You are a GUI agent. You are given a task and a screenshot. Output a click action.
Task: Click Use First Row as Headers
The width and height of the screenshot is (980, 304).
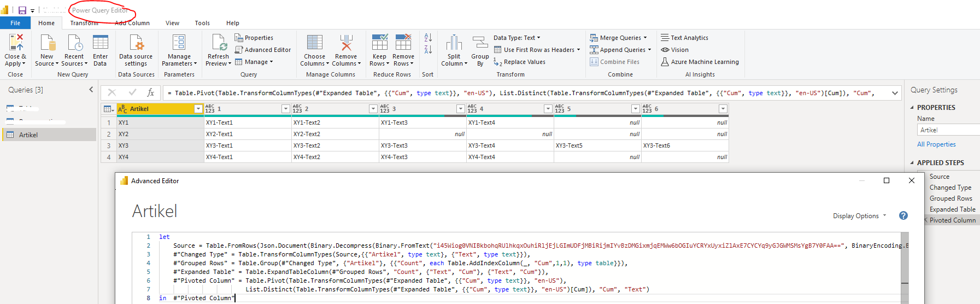[x=537, y=50]
